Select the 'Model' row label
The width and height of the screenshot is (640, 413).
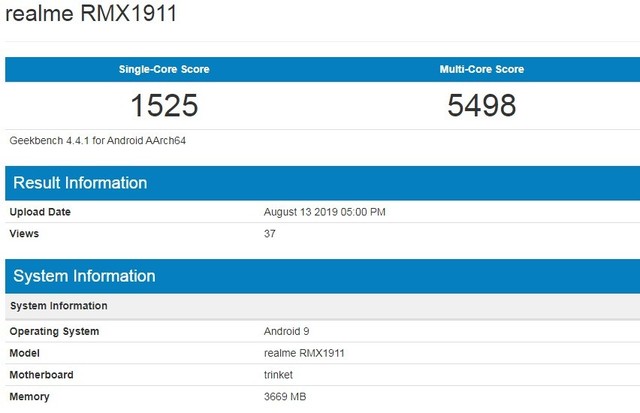pyautogui.click(x=24, y=353)
